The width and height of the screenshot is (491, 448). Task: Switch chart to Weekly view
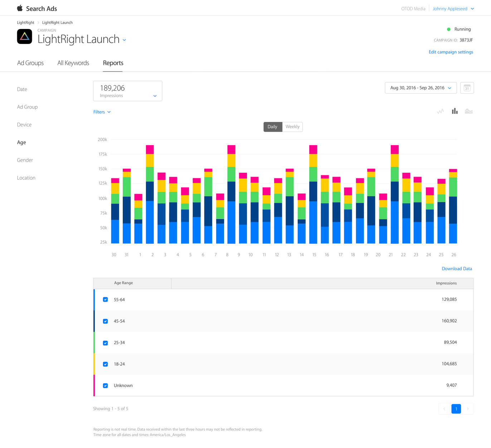(292, 127)
